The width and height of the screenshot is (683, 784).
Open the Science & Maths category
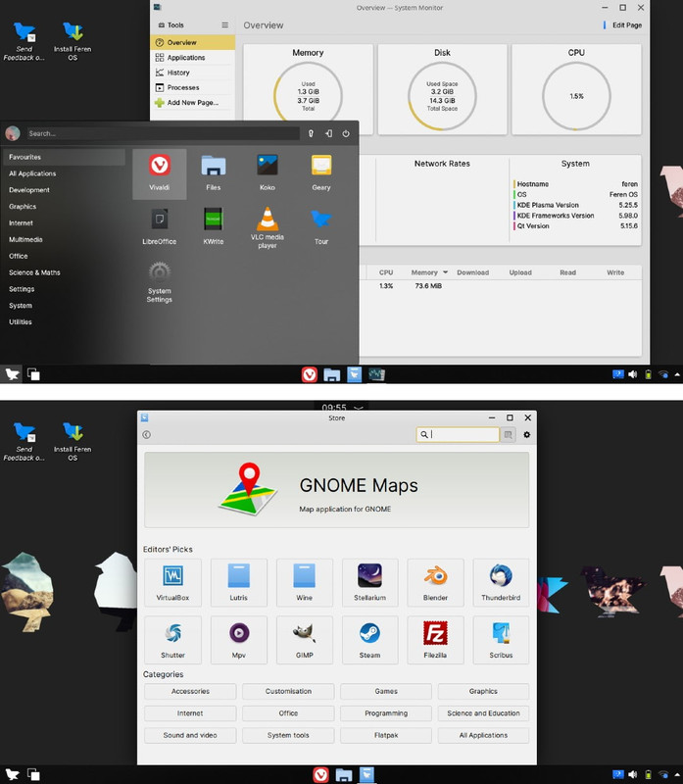pyautogui.click(x=64, y=272)
